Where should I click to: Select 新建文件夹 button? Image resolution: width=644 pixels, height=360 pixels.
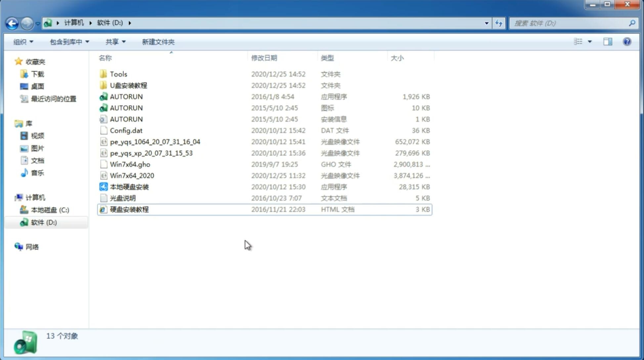coord(158,42)
